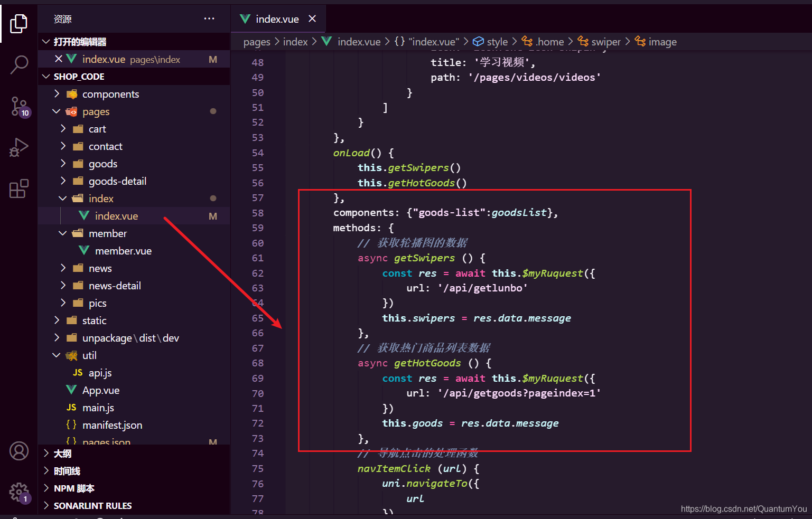This screenshot has height=519, width=812.
Task: Click the swiper breadcrumb segment
Action: click(599, 42)
